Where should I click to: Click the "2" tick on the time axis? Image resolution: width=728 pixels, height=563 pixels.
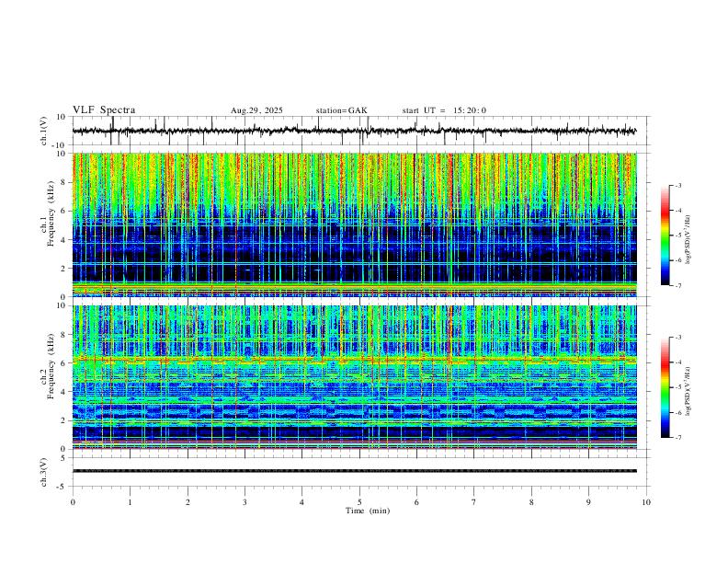(188, 502)
